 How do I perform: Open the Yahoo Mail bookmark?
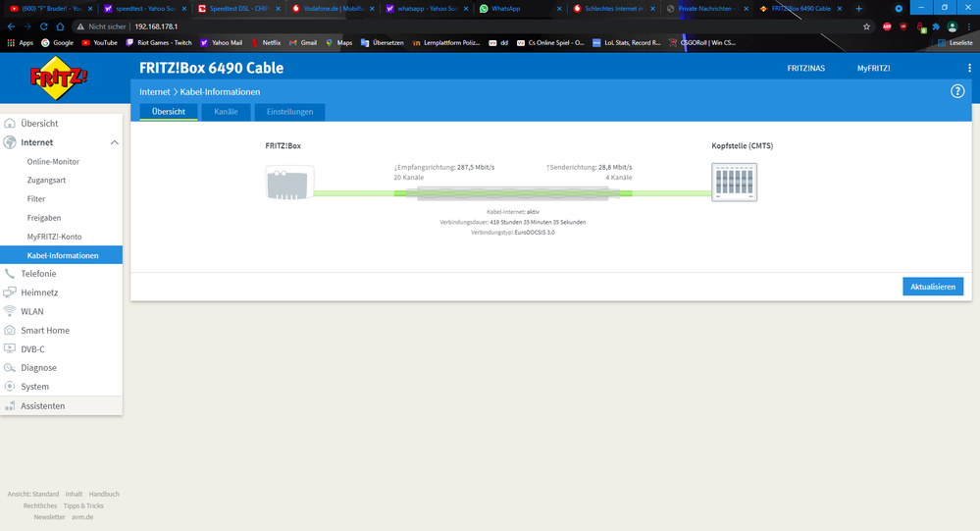(221, 42)
